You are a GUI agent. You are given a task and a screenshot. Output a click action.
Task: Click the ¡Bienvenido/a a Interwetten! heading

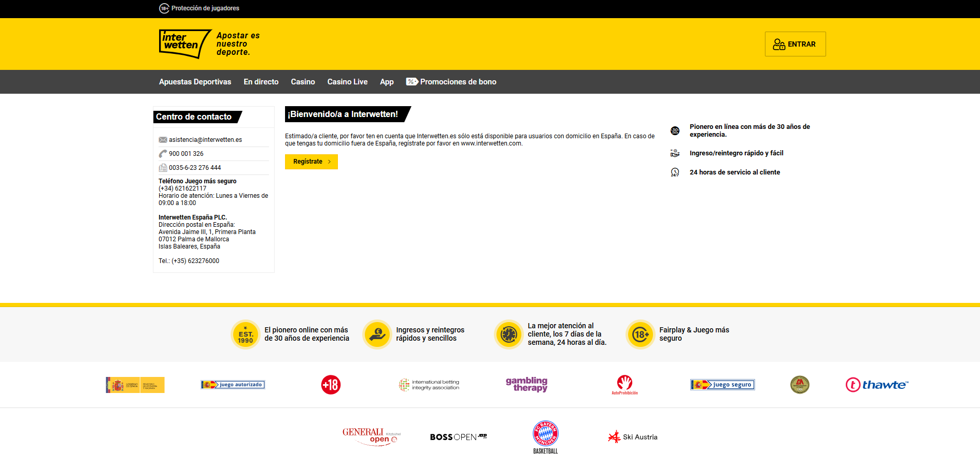[x=348, y=114]
